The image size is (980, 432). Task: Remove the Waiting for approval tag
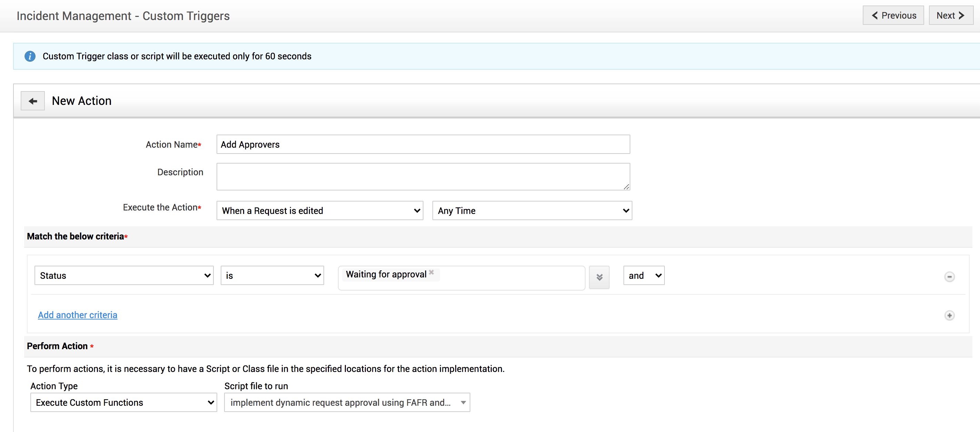(x=431, y=272)
